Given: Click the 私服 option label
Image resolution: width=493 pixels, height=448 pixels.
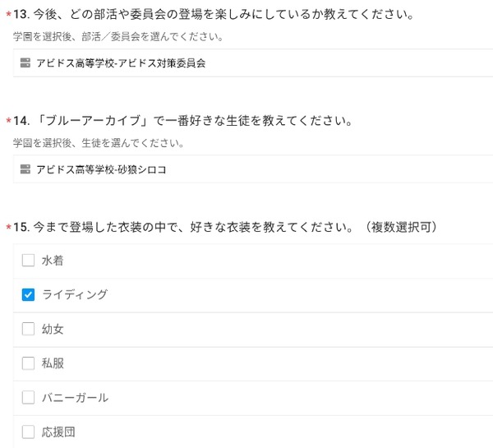Looking at the screenshot, I should click(53, 363).
